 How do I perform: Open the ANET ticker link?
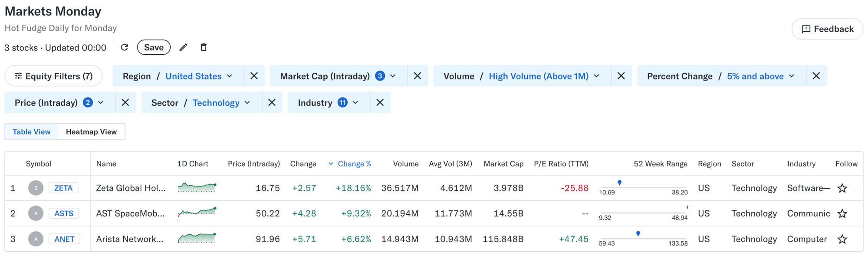(x=64, y=239)
